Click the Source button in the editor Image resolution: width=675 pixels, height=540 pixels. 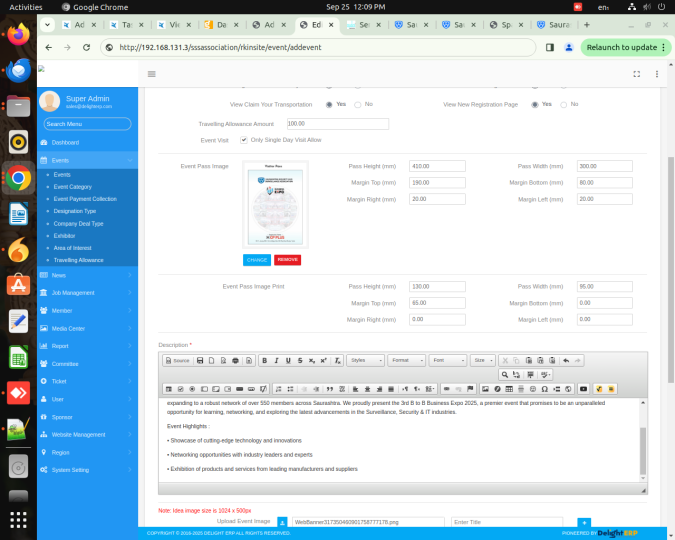177,360
